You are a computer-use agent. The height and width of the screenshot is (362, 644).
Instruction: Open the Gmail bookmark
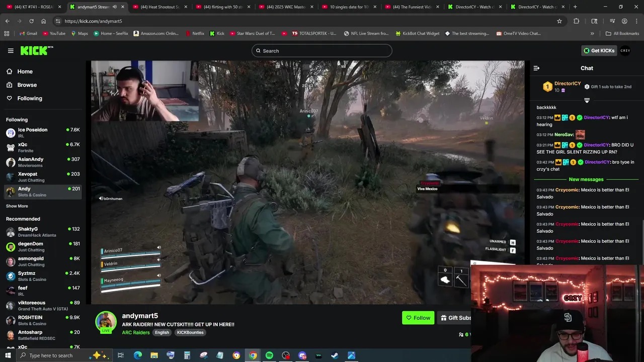pyautogui.click(x=28, y=34)
